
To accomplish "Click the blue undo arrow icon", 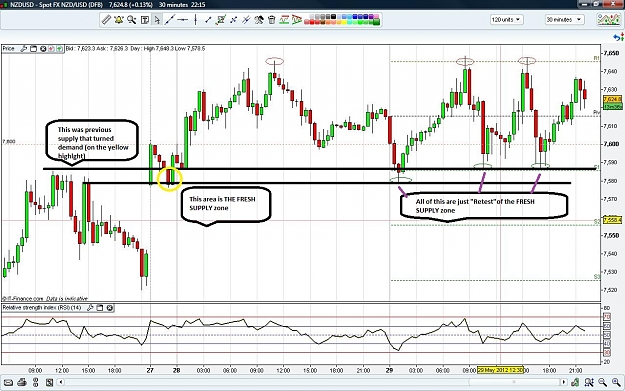I will click(x=618, y=37).
